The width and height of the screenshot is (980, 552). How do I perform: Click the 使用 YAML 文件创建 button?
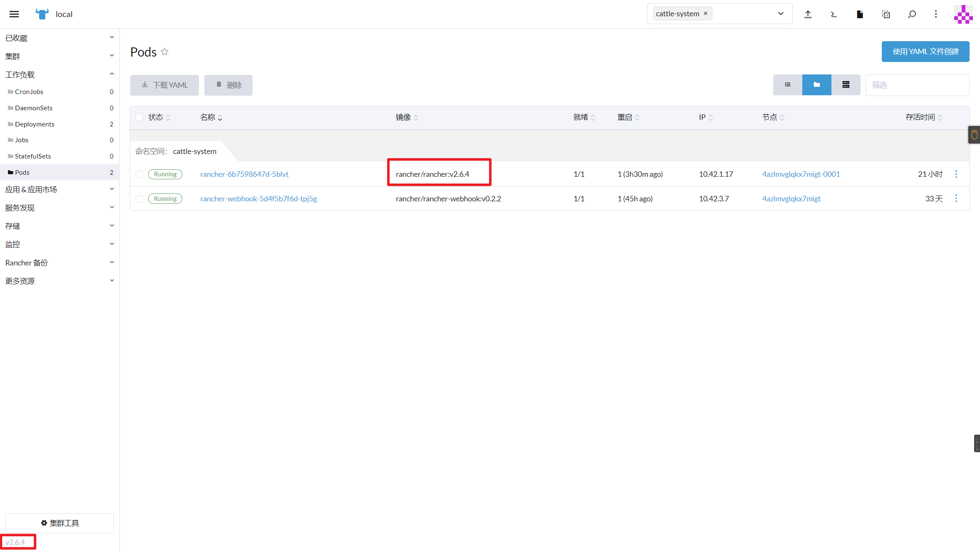[x=925, y=52]
